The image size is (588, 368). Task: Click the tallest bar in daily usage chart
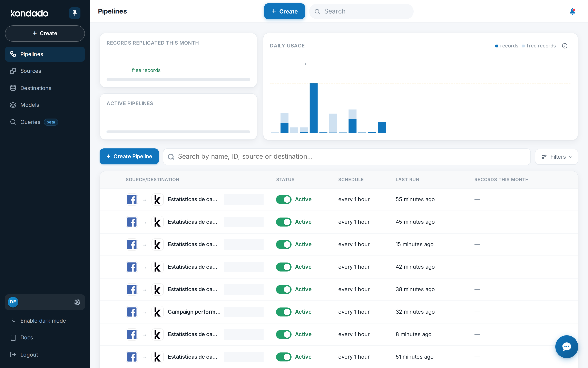[x=313, y=108]
